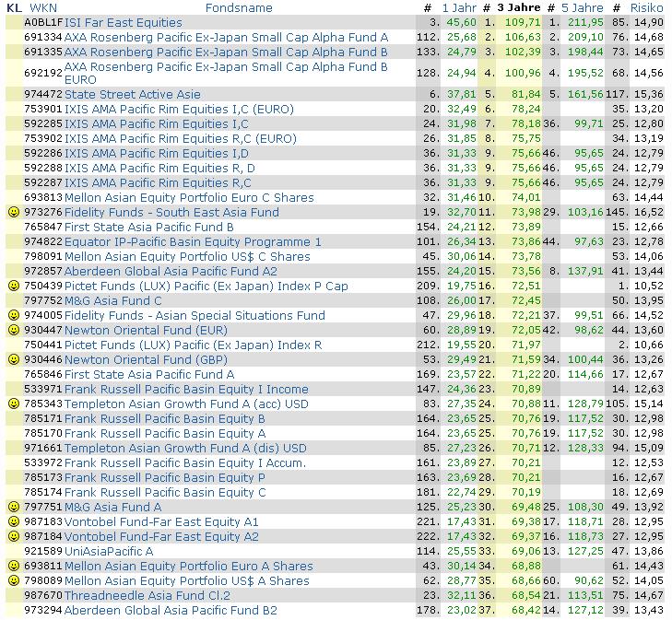672x620 pixels.
Task: Sort table by WKN column header
Action: tap(42, 7)
